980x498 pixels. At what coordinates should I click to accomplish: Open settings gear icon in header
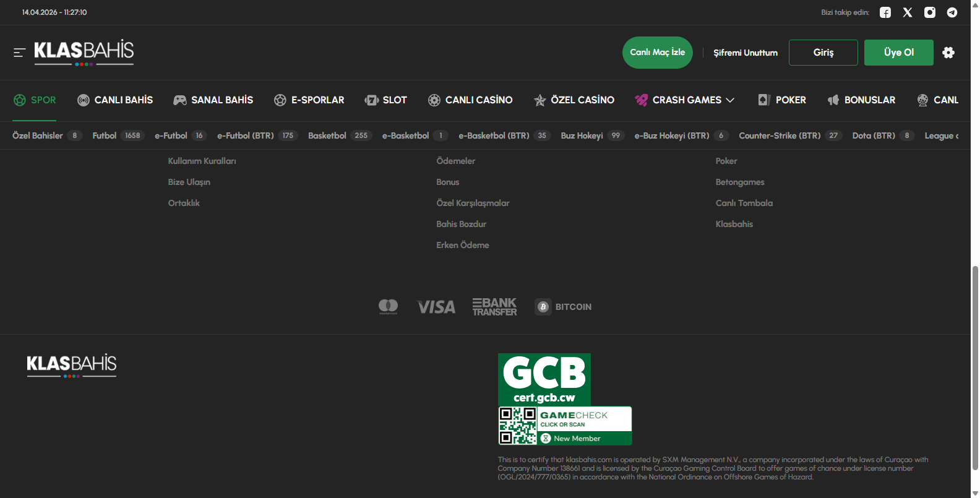[x=948, y=53]
